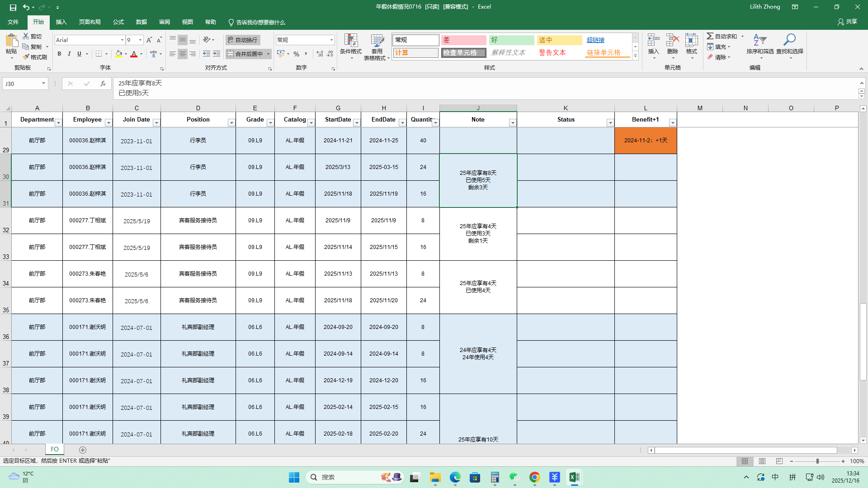
Task: Select the FO sheet tab
Action: tap(55, 449)
